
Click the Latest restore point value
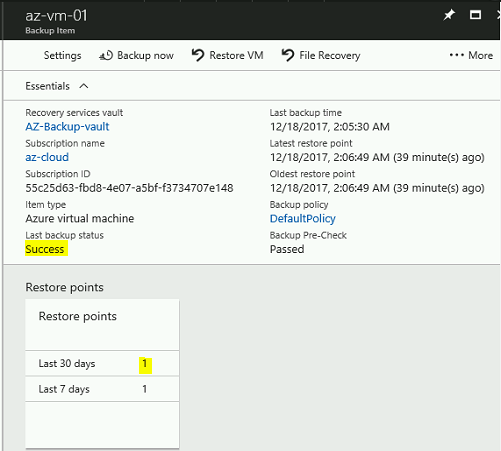coord(377,157)
